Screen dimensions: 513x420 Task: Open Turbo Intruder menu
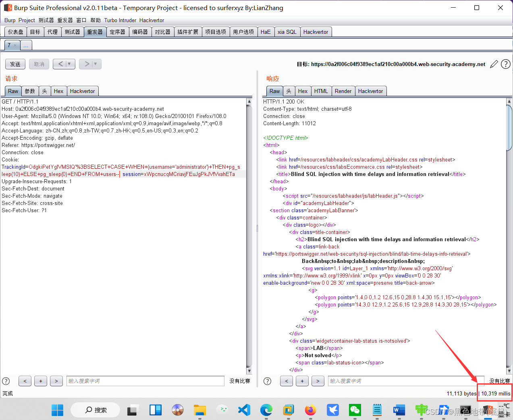[120, 20]
